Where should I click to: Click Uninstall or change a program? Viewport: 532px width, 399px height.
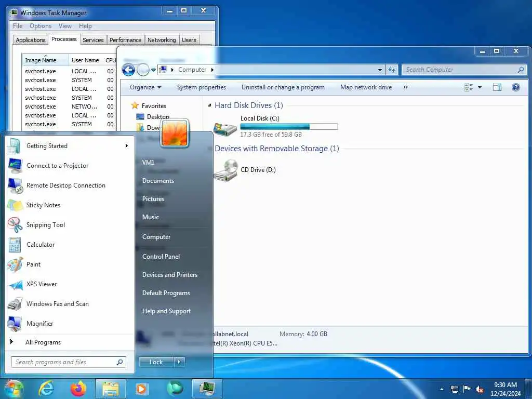[x=283, y=87]
